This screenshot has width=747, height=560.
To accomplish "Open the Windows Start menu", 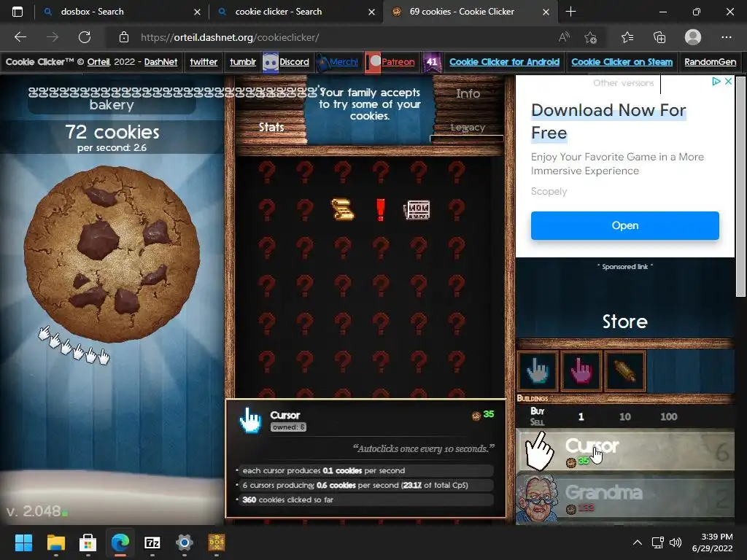I will pos(23,542).
